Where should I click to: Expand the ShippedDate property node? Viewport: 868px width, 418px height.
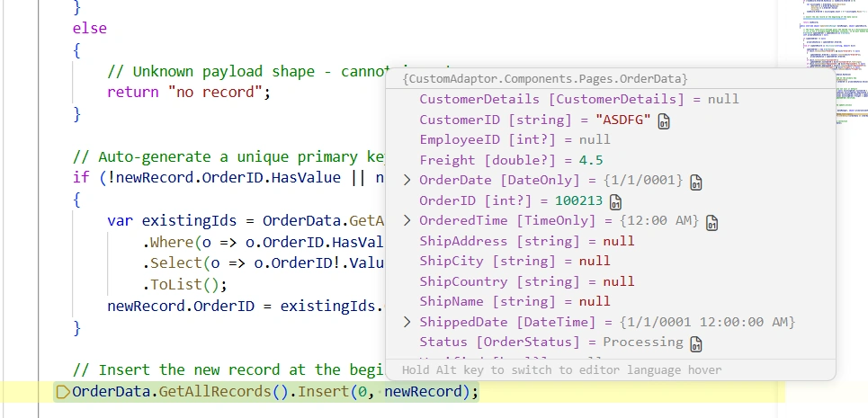click(407, 322)
